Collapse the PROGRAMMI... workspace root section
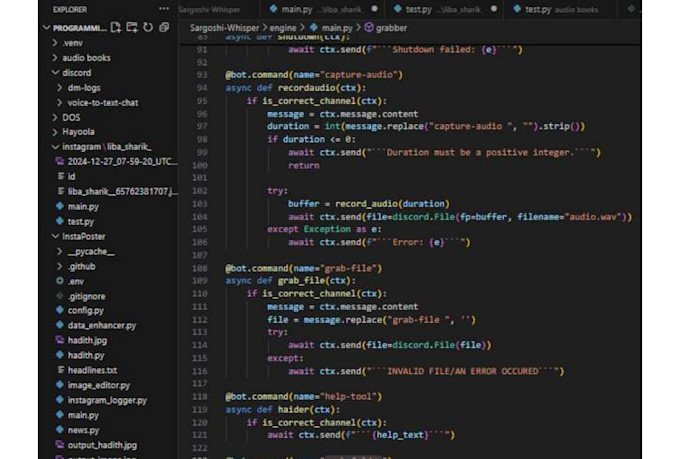This screenshot has height=459, width=680. [x=46, y=28]
